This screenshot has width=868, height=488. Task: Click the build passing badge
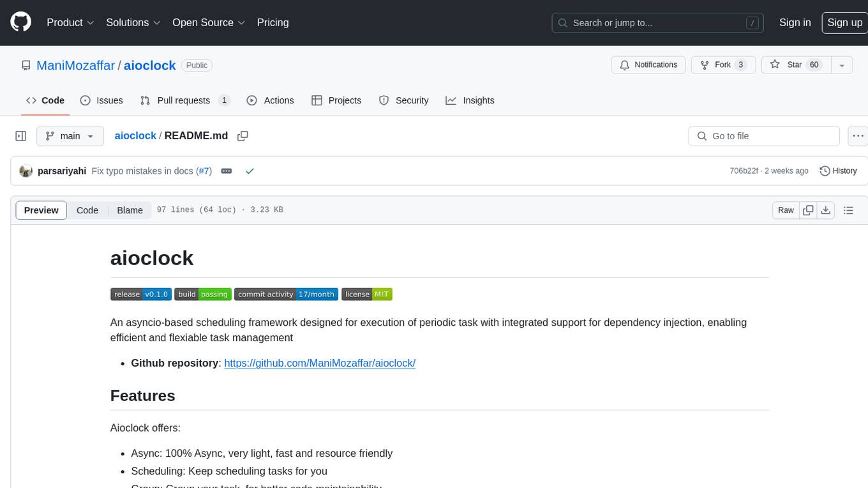[203, 294]
